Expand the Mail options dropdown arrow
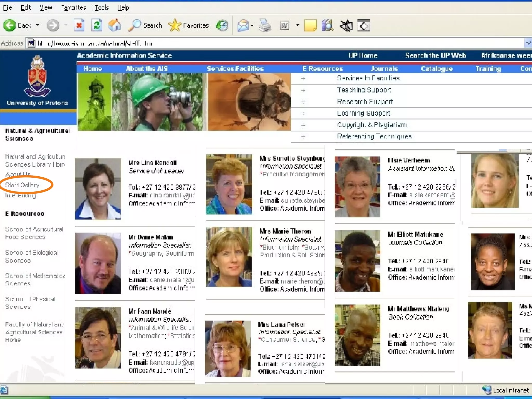Viewport: 532px width, 399px height. pos(252,26)
